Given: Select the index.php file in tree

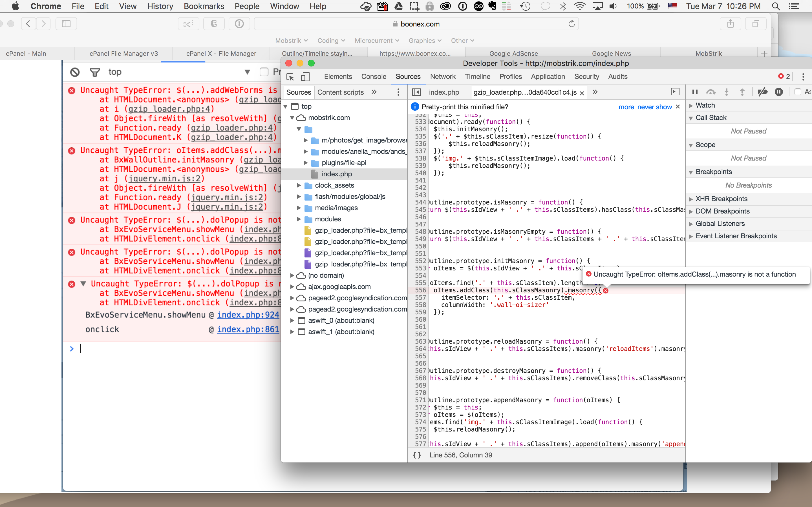Looking at the screenshot, I should 337,174.
